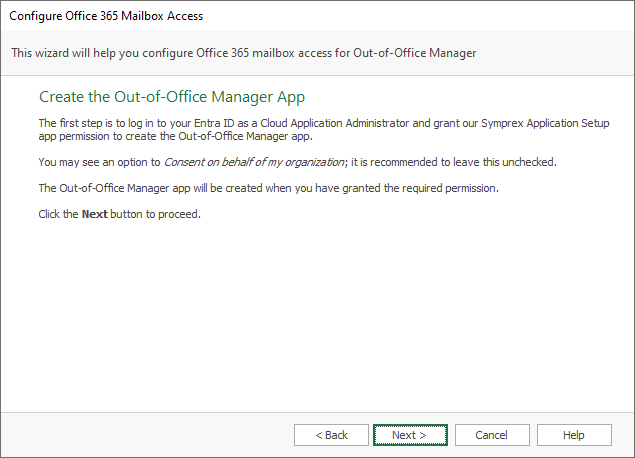Click the italic 'Consent on behalf of my organization' text
The width and height of the screenshot is (635, 458).
click(x=254, y=162)
